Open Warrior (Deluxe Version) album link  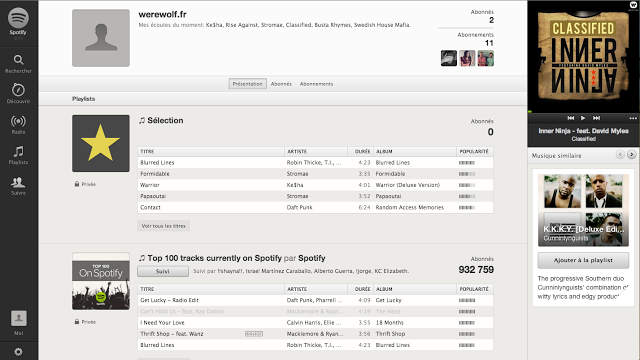tap(408, 185)
